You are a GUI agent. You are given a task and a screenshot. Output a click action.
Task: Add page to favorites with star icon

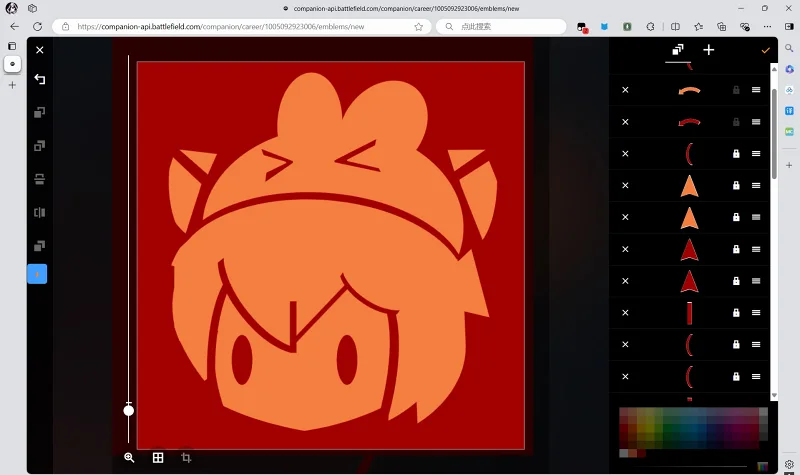point(418,27)
